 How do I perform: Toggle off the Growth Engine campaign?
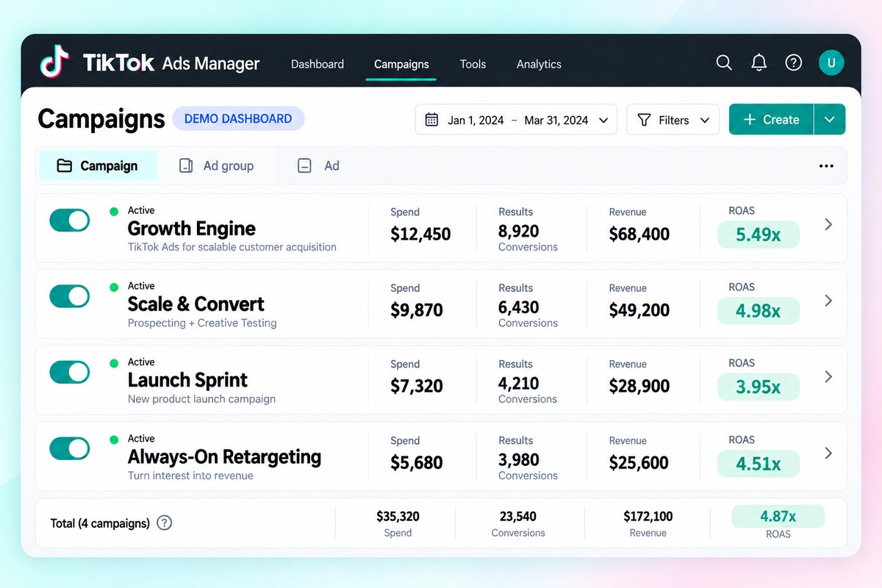tap(70, 220)
